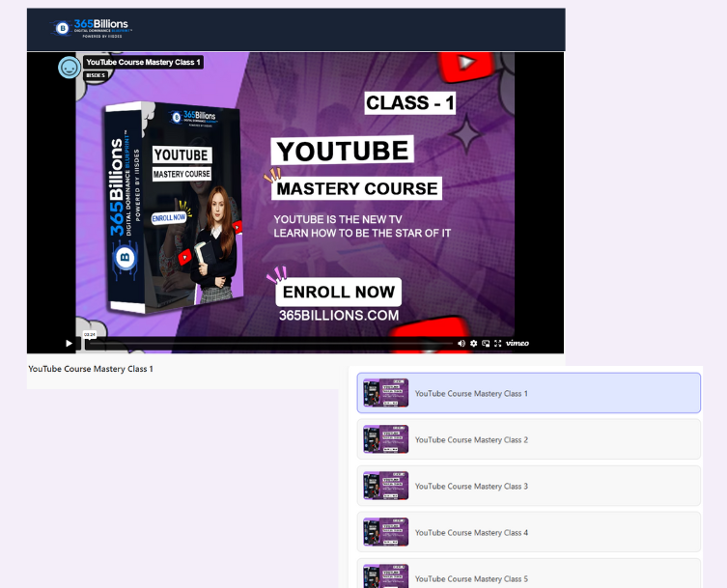Click Class 2 thumbnail image
The height and width of the screenshot is (588, 727).
pos(385,440)
